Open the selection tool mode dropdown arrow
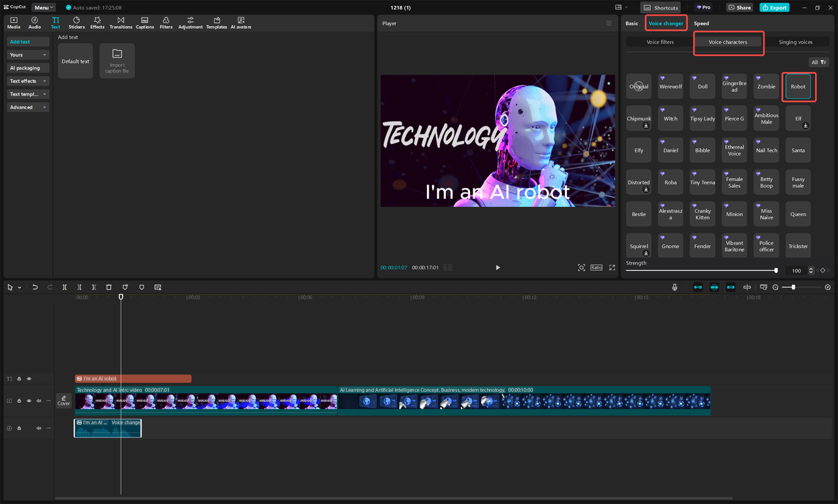This screenshot has height=504, width=838. point(20,287)
